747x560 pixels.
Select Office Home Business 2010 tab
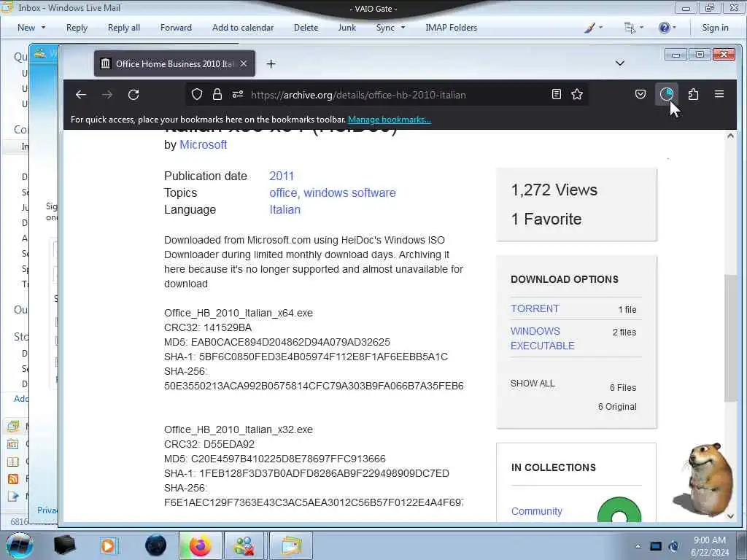(174, 64)
